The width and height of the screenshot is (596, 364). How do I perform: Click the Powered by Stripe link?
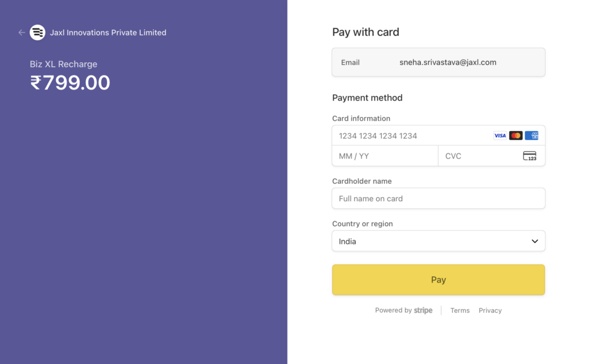tap(403, 311)
